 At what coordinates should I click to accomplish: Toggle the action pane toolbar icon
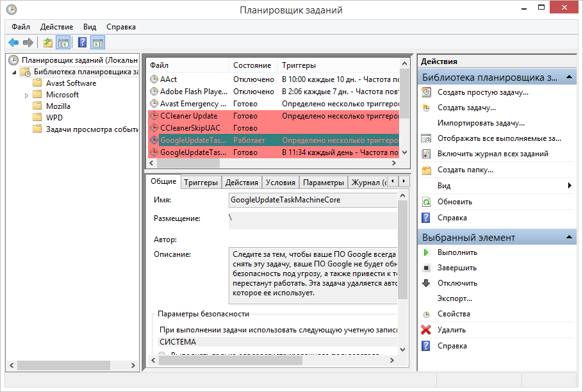point(98,43)
